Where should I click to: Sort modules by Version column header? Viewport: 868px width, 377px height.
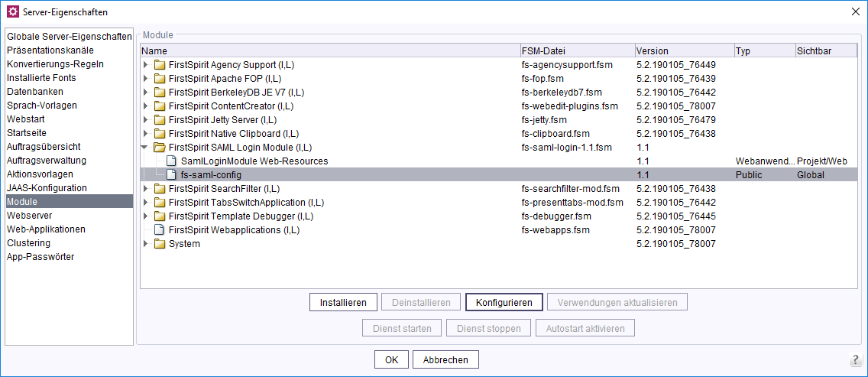pos(683,51)
